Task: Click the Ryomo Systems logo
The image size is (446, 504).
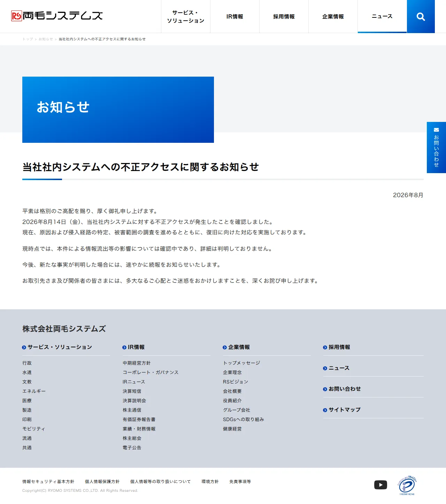Action: tap(57, 16)
